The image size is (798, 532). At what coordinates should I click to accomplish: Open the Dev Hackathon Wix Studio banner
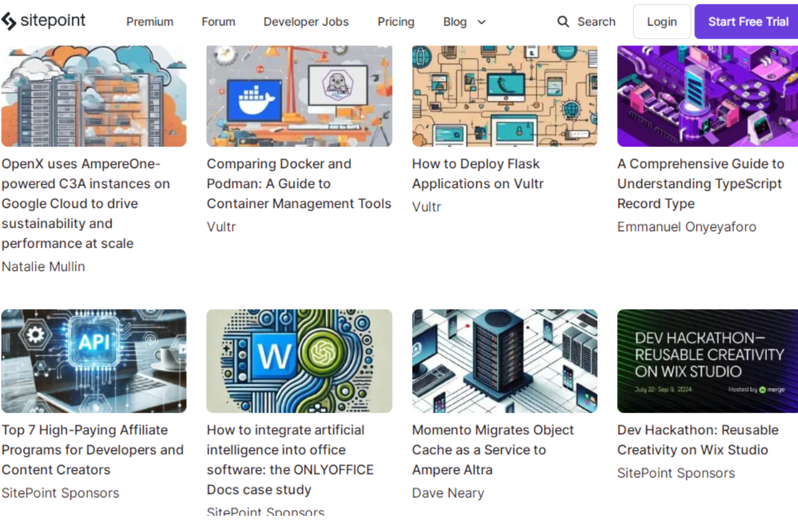708,361
